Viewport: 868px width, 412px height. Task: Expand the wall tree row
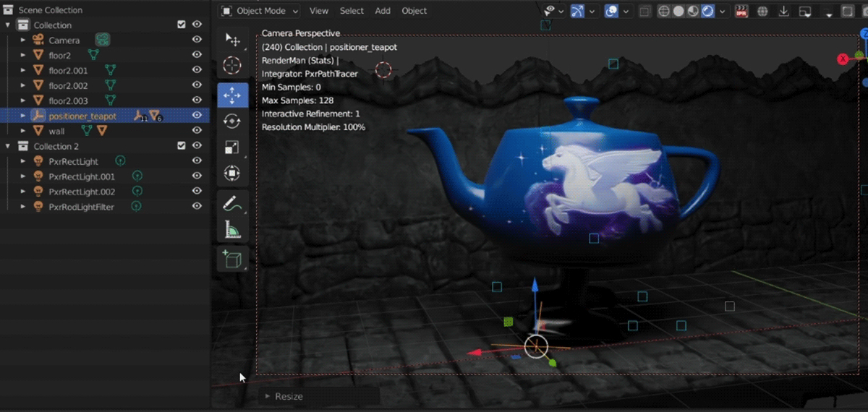[22, 131]
